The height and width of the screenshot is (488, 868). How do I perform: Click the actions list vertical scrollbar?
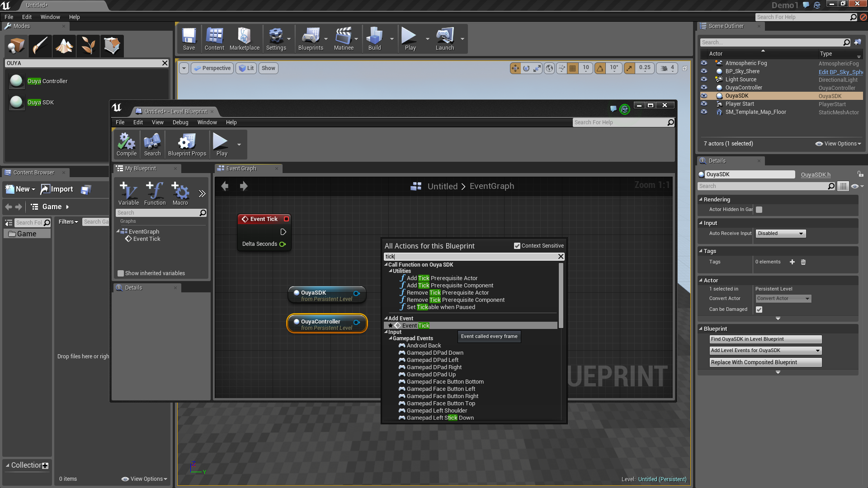[x=561, y=296]
